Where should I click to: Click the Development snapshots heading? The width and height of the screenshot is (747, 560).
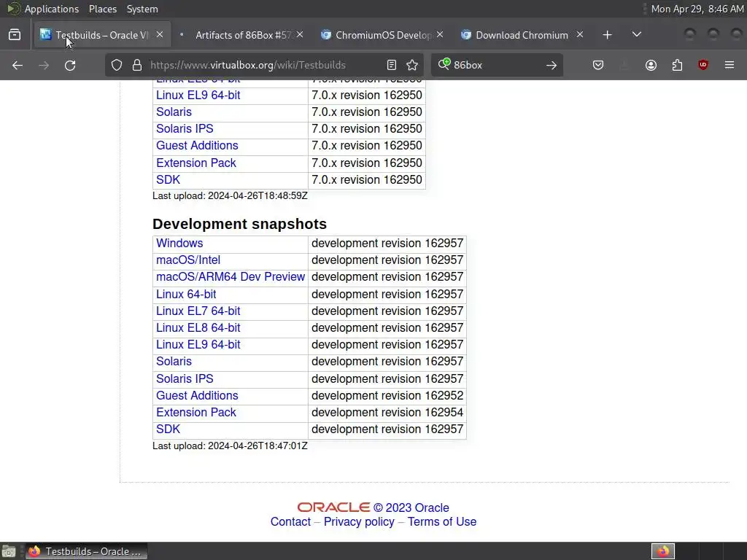coord(239,224)
